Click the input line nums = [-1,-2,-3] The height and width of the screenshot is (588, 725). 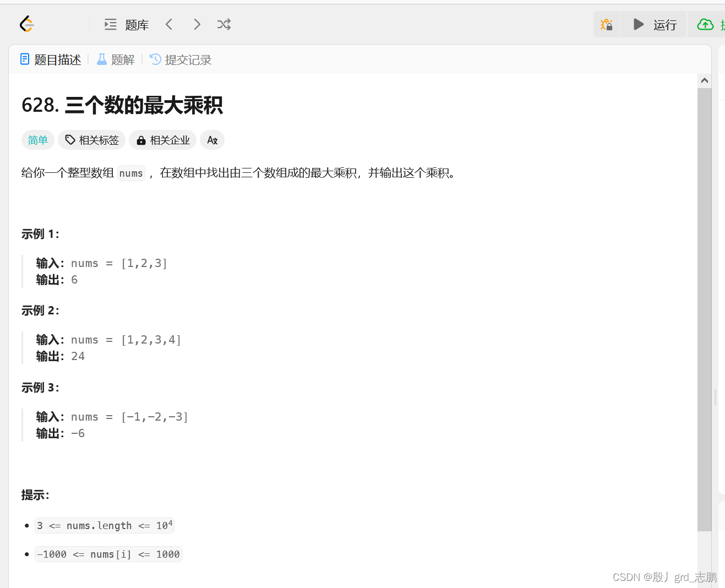pyautogui.click(x=112, y=417)
